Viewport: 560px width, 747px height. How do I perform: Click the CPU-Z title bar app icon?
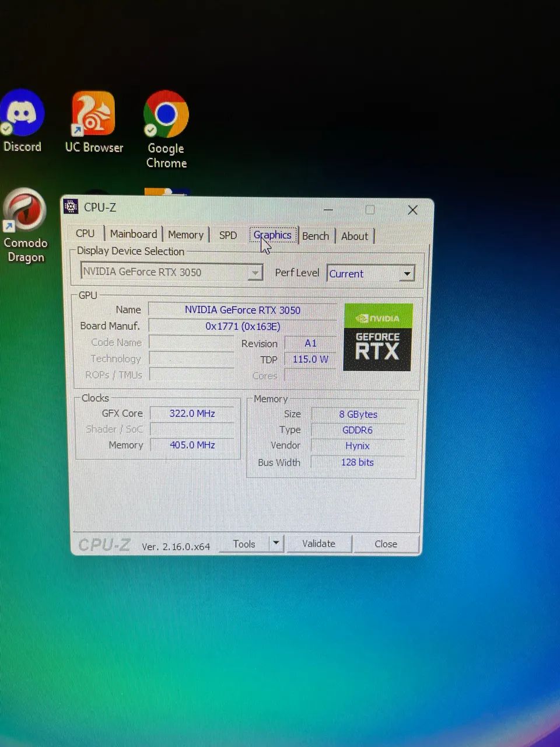pos(71,207)
